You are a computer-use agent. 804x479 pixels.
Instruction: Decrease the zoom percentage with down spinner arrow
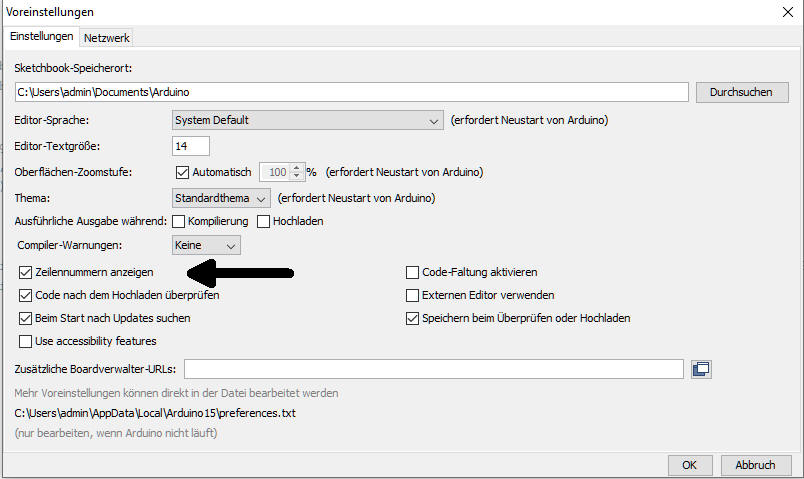296,176
